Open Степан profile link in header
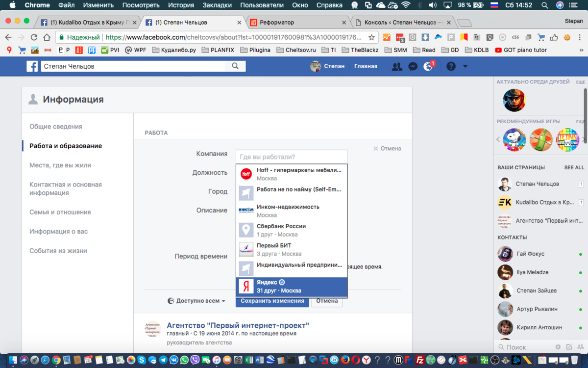This screenshot has width=588, height=368. click(328, 66)
